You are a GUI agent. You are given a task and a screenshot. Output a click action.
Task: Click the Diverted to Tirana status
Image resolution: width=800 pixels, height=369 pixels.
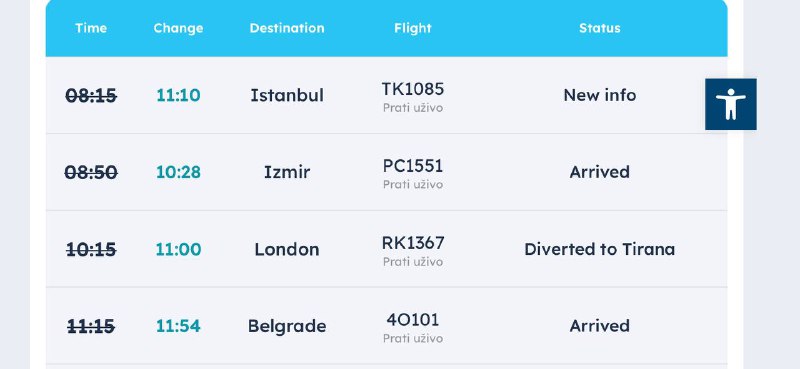tap(599, 249)
